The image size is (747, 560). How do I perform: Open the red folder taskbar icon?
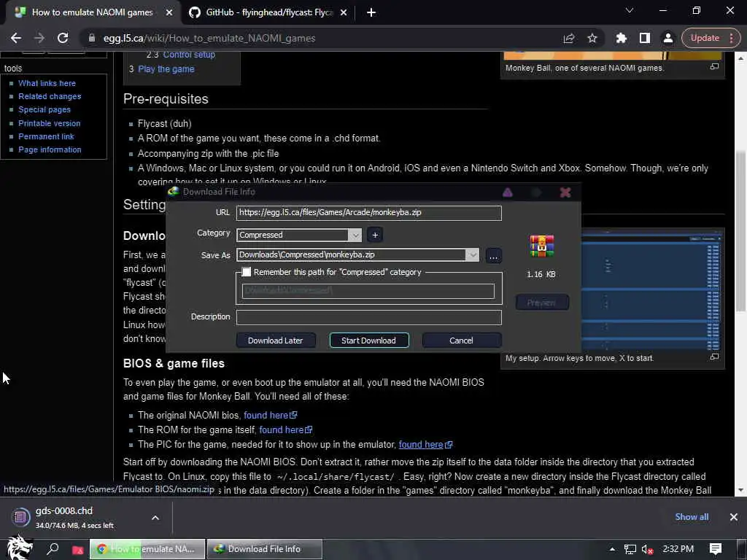77,550
